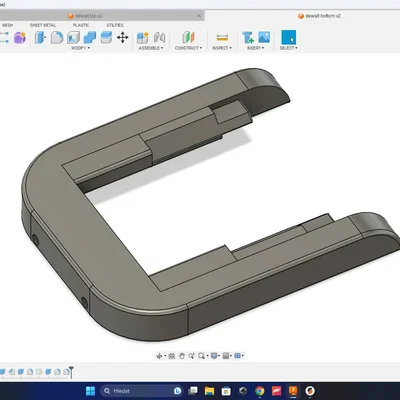Select the Shell tool icon
The height and width of the screenshot is (400, 400).
(x=73, y=37)
